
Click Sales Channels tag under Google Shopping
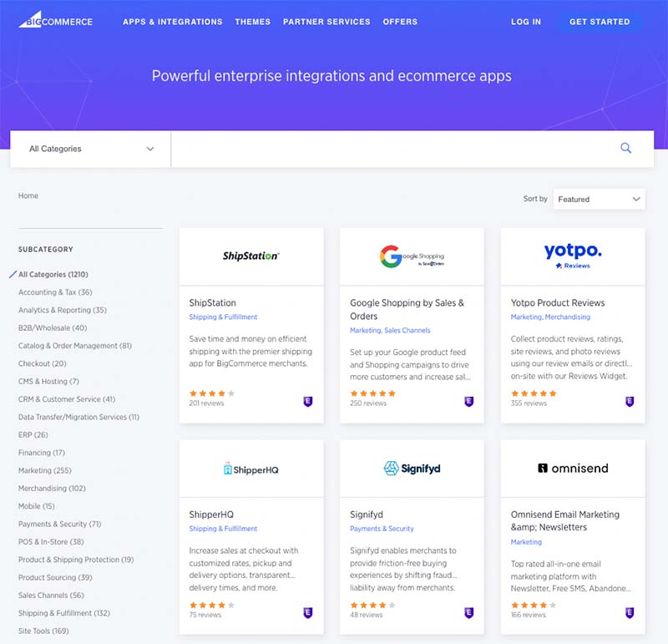pos(407,330)
